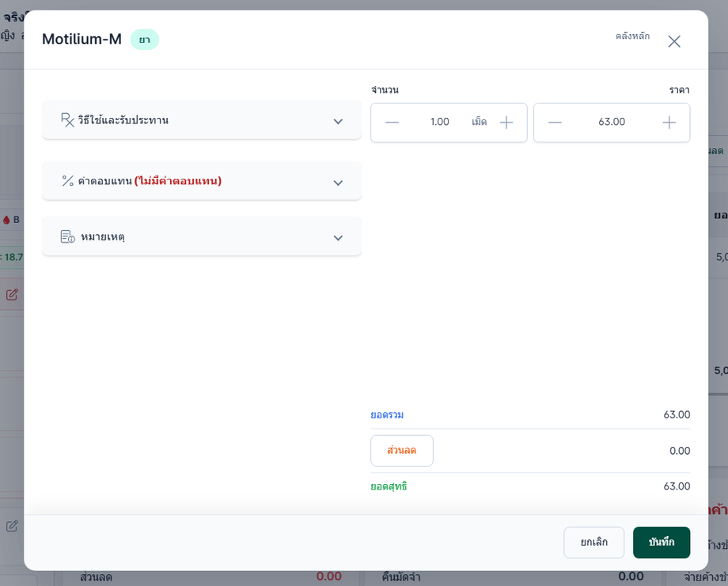Click the price value 63.00 field
This screenshot has height=586, width=728.
pos(612,122)
